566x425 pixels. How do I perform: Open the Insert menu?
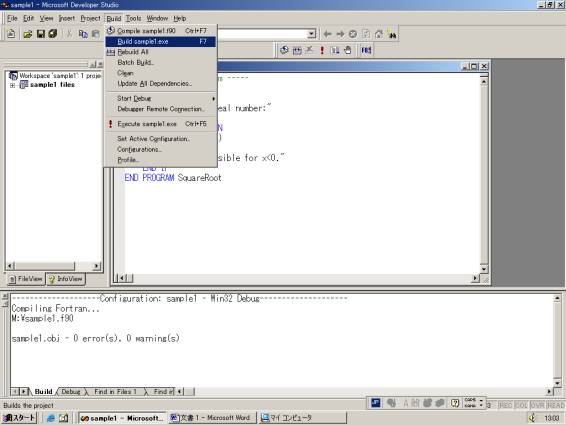point(67,18)
